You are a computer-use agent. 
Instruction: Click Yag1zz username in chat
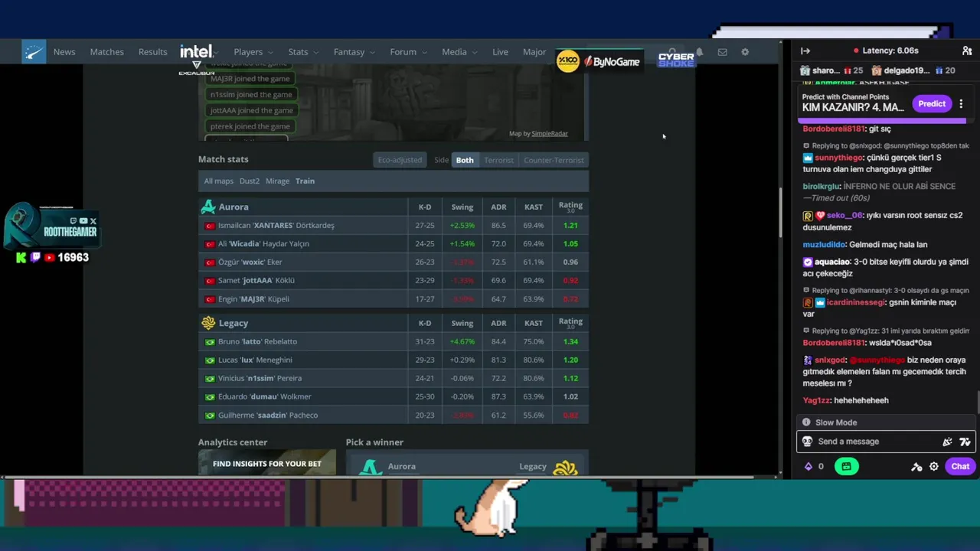point(816,400)
